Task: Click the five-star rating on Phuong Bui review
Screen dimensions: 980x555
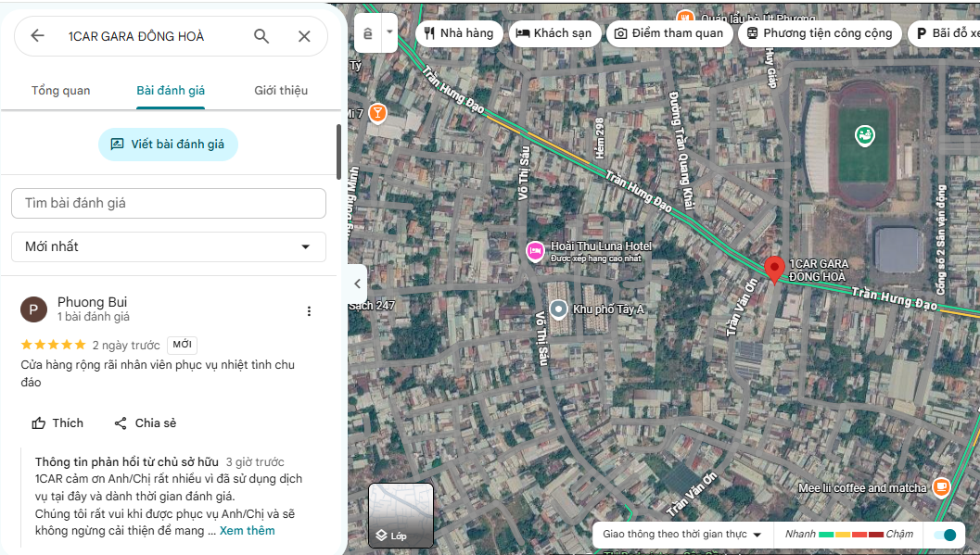Action: click(53, 345)
